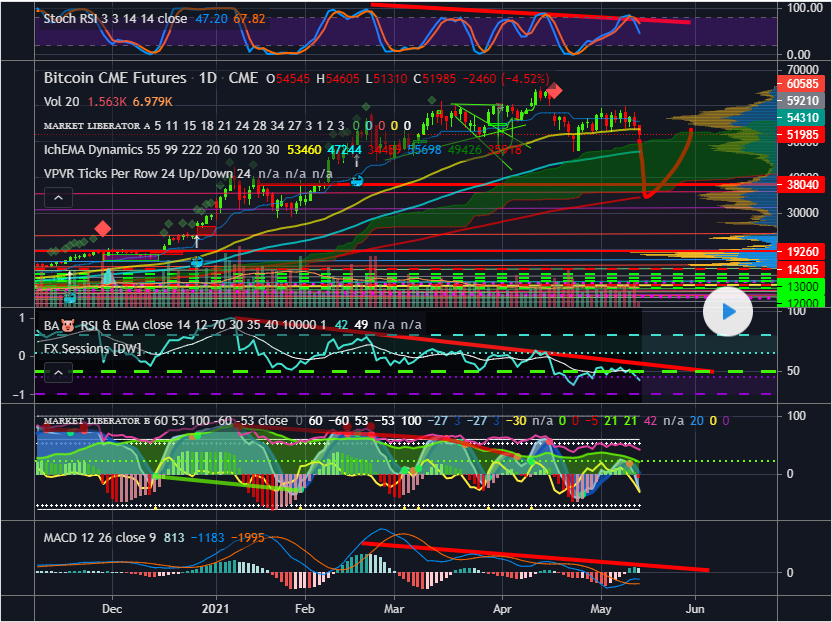Viewport: 832px width, 622px height.
Task: Select the blue circle icon below IchEMA values
Action: (x=357, y=181)
